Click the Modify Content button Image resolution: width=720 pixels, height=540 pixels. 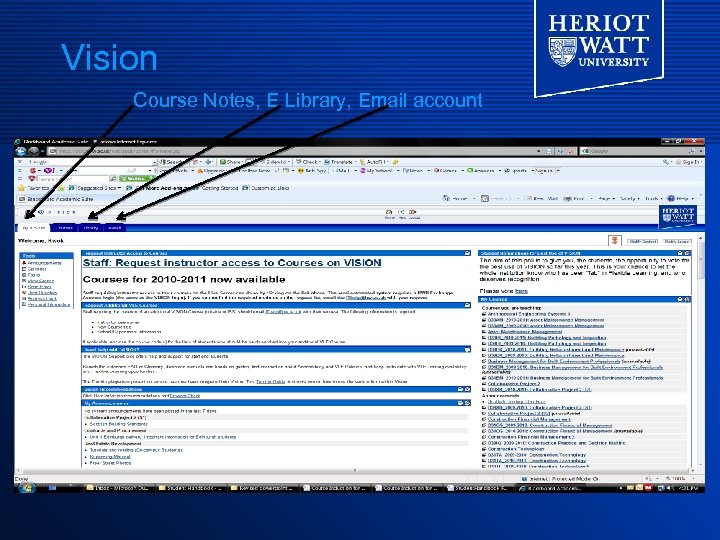click(x=642, y=241)
